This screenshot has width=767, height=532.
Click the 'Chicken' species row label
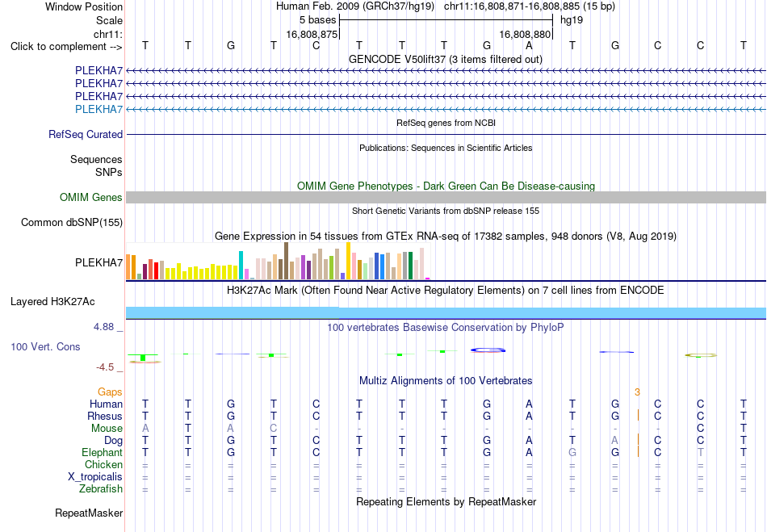[x=103, y=464]
